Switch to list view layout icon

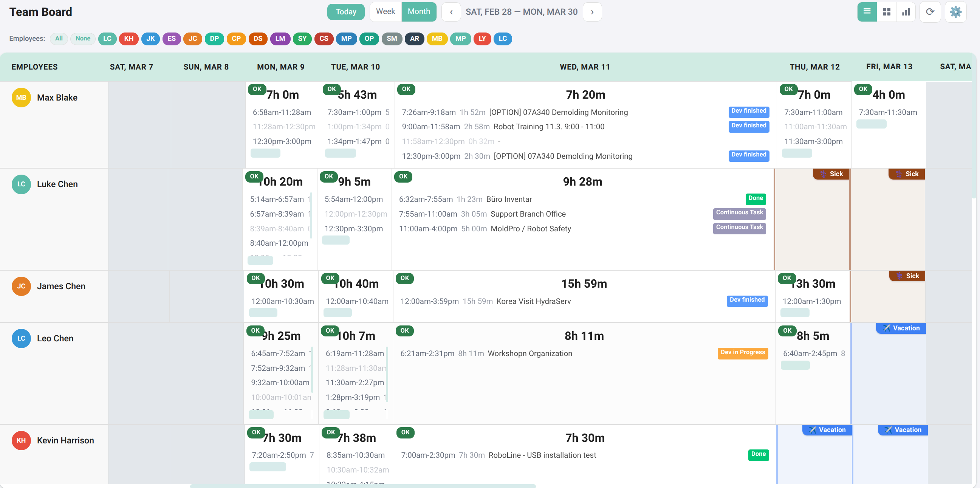coord(867,12)
